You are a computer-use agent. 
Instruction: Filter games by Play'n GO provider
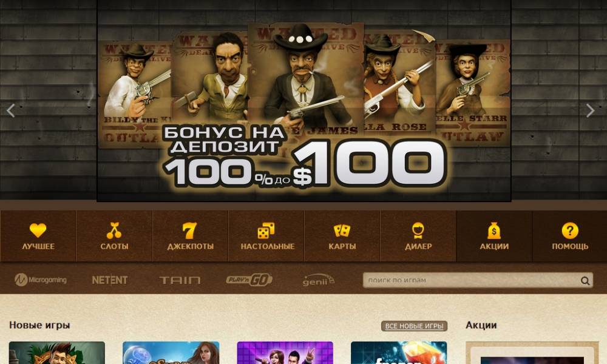tap(249, 280)
